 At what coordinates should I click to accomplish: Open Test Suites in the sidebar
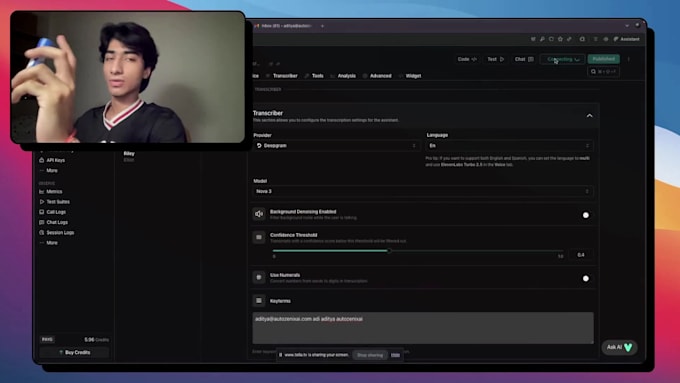[x=55, y=202]
